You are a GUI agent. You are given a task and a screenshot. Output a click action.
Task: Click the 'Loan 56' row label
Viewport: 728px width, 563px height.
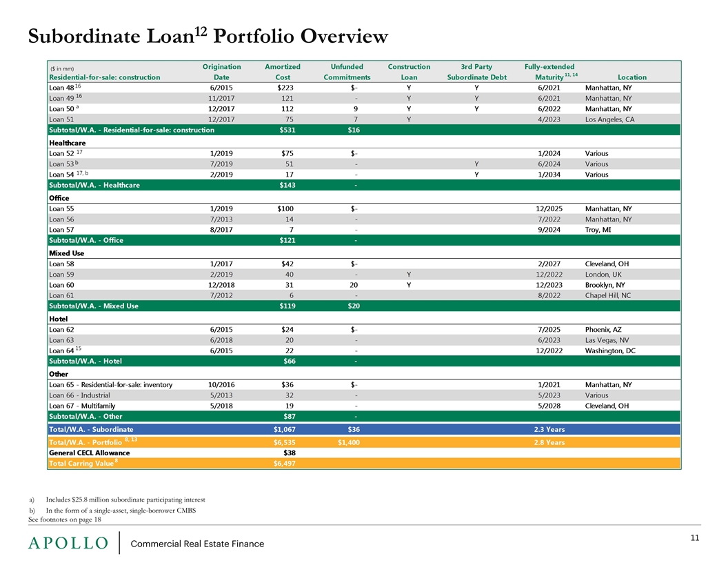[x=61, y=219]
